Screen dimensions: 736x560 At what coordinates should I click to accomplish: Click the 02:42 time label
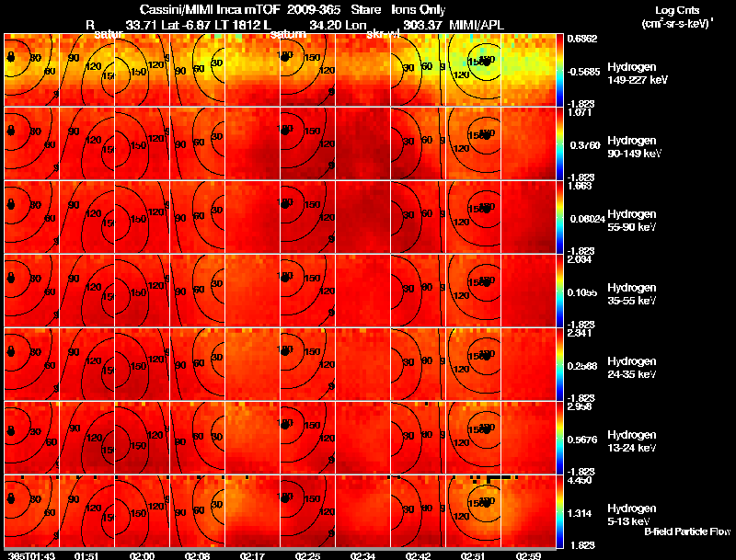[x=418, y=555]
